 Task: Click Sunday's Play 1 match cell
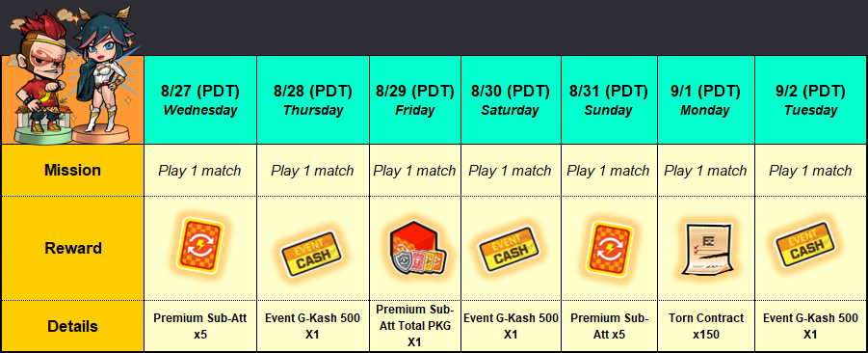pos(608,170)
